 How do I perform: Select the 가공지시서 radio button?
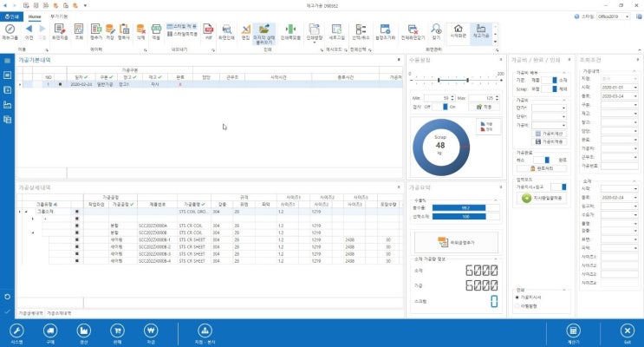(x=517, y=298)
